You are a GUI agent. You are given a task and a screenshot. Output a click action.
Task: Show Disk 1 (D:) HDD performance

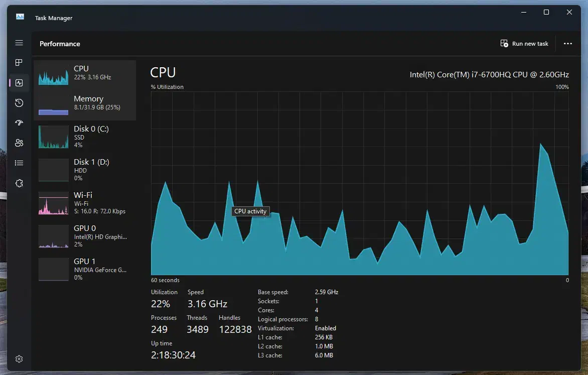pyautogui.click(x=85, y=170)
